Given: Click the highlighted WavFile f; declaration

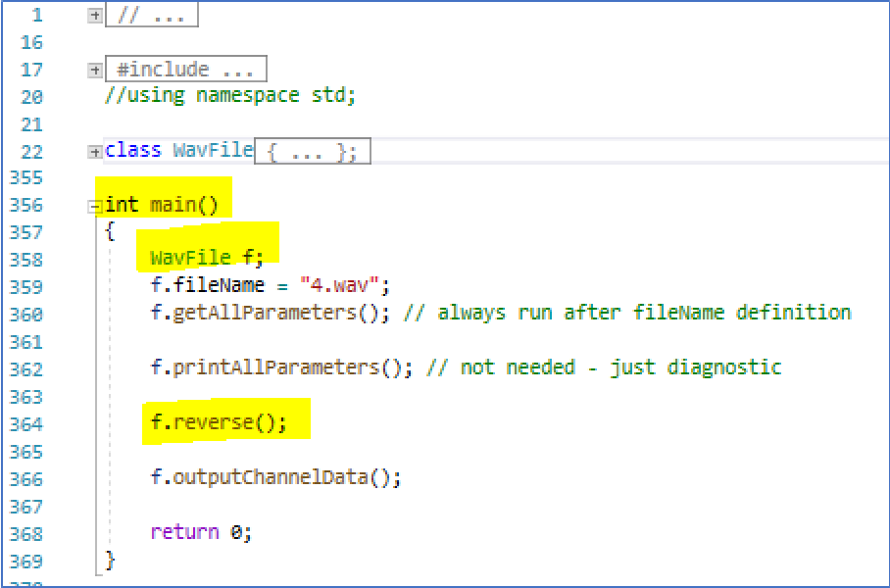Looking at the screenshot, I should click(x=207, y=258).
